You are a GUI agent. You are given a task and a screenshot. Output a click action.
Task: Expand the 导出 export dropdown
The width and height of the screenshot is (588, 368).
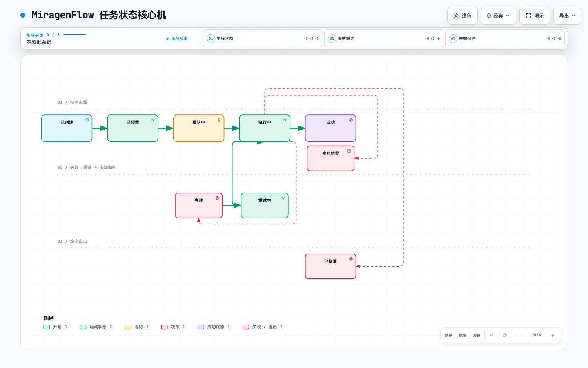[567, 16]
